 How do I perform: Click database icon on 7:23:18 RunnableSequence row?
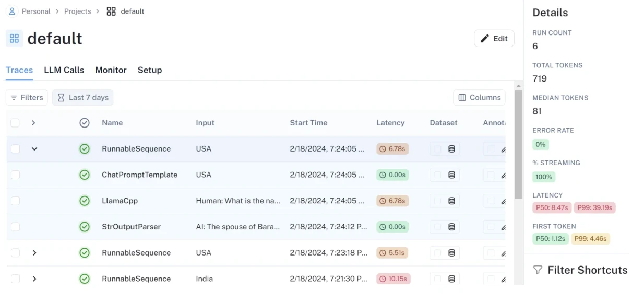point(452,253)
